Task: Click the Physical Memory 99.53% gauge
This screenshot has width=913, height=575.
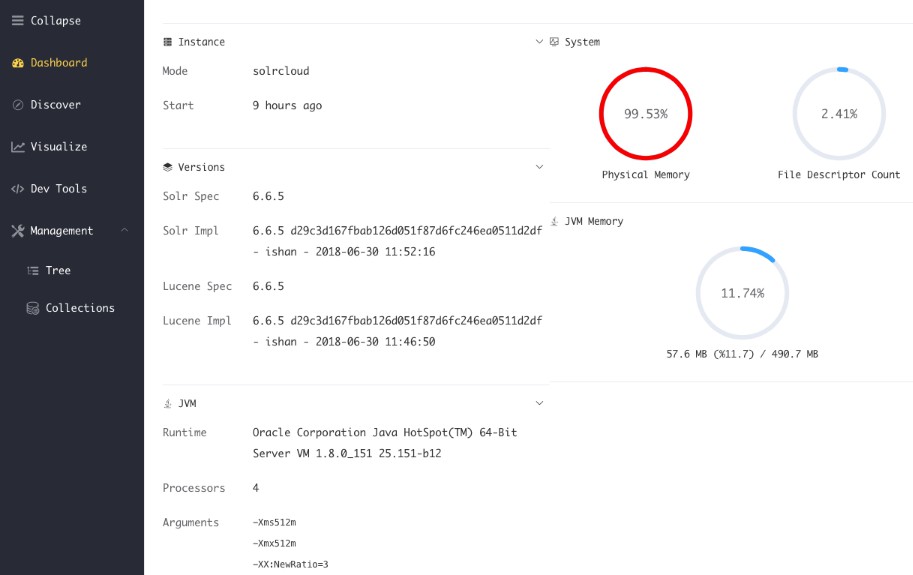Action: coord(645,114)
